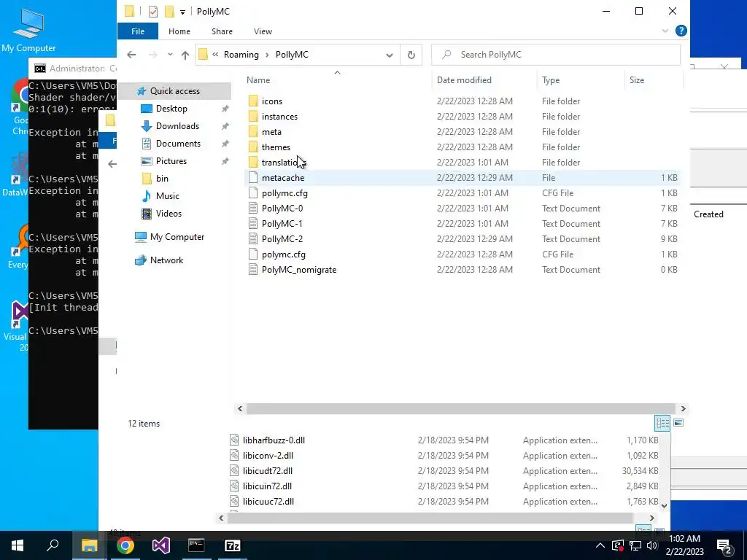Select PollyMC-2 text document
This screenshot has width=747, height=560.
point(282,238)
